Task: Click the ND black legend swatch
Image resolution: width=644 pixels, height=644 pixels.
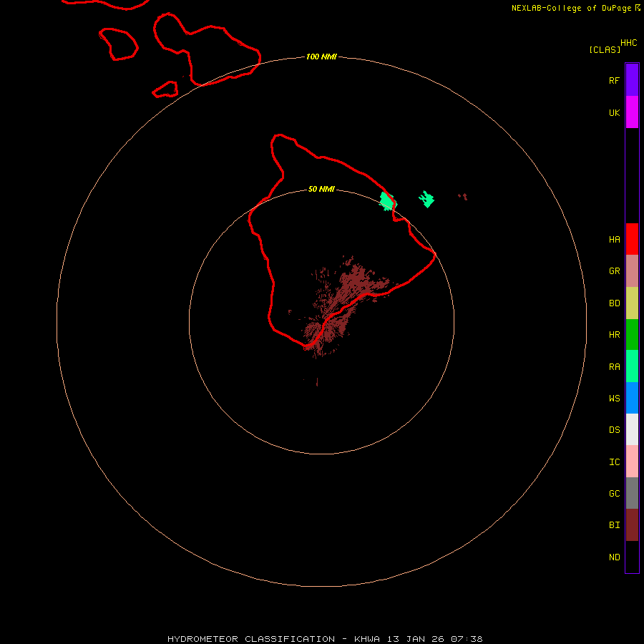Action: click(x=632, y=557)
